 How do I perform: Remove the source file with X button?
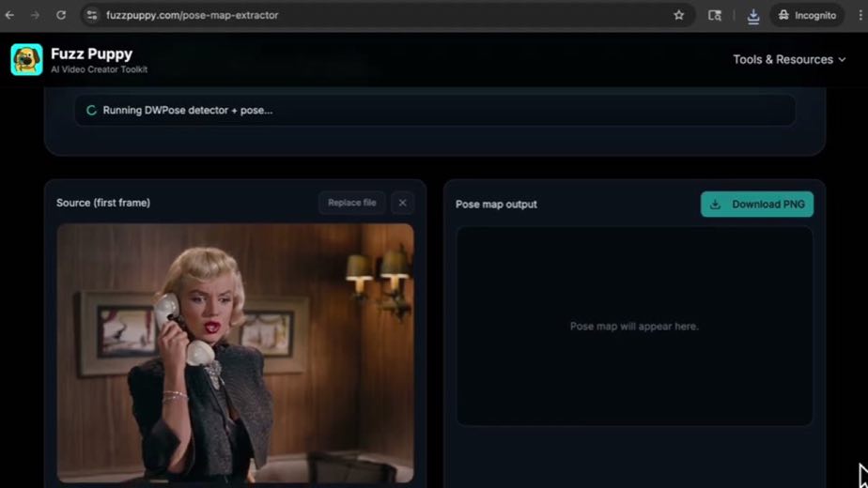click(x=402, y=203)
